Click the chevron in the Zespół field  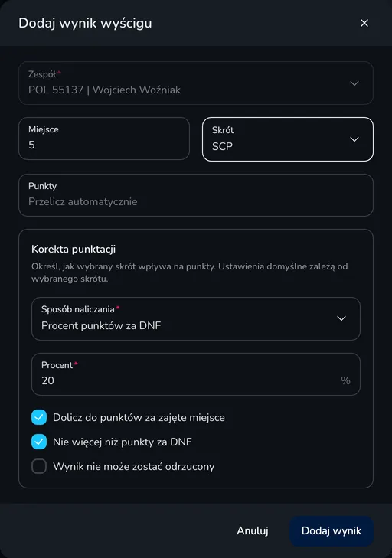tap(354, 83)
